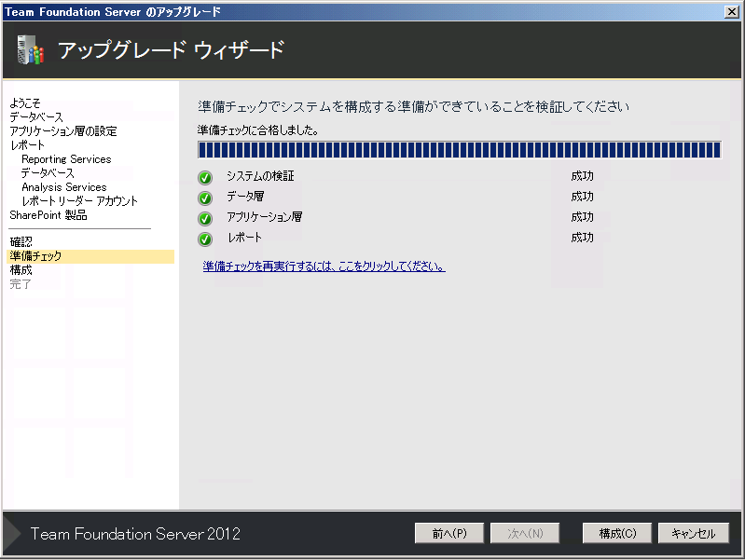Open the top-level データベース step in sidebar
The height and width of the screenshot is (560, 745).
point(36,116)
